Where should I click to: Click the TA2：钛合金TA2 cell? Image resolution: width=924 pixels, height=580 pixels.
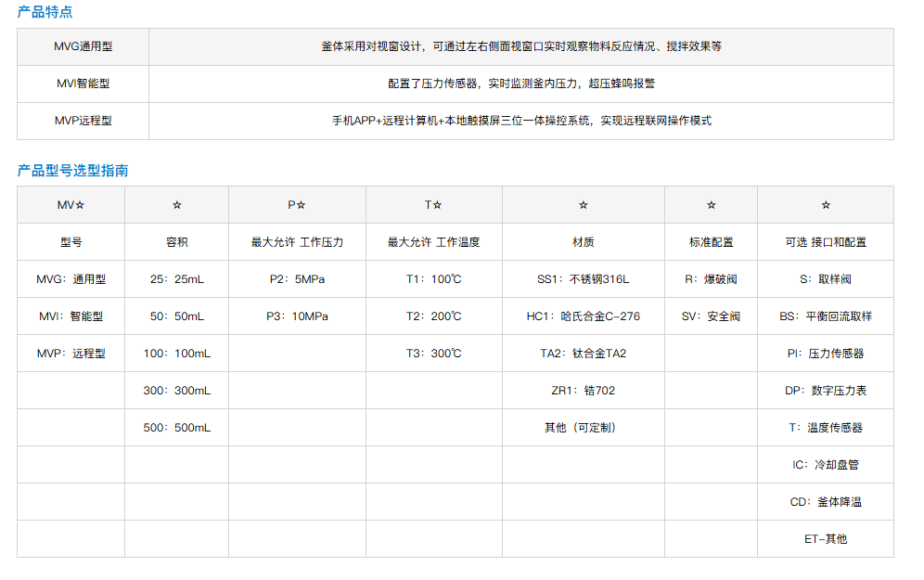click(584, 354)
